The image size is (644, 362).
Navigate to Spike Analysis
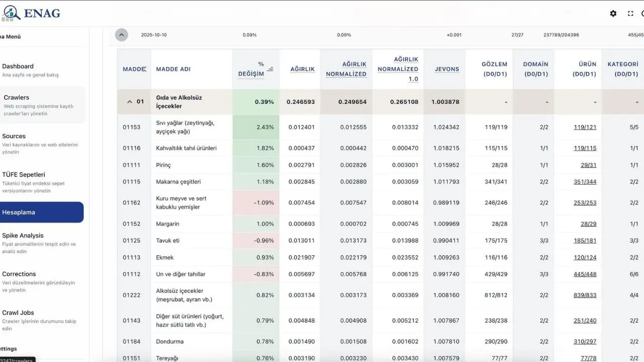[23, 236]
